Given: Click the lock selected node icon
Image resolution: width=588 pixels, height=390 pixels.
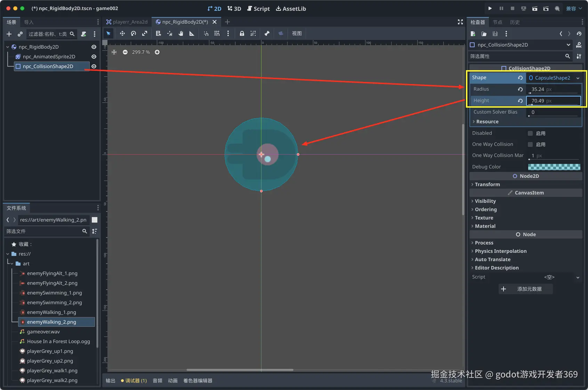Looking at the screenshot, I should coord(242,33).
